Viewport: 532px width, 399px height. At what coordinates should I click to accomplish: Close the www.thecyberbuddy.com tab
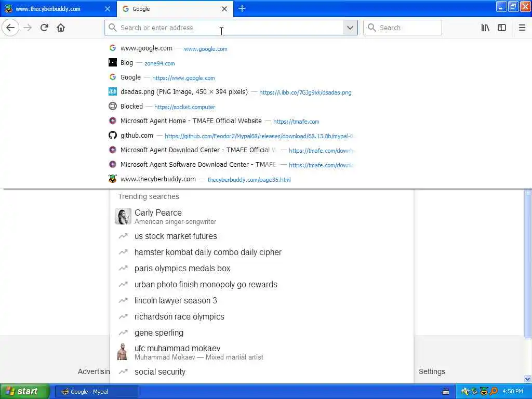coord(108,9)
